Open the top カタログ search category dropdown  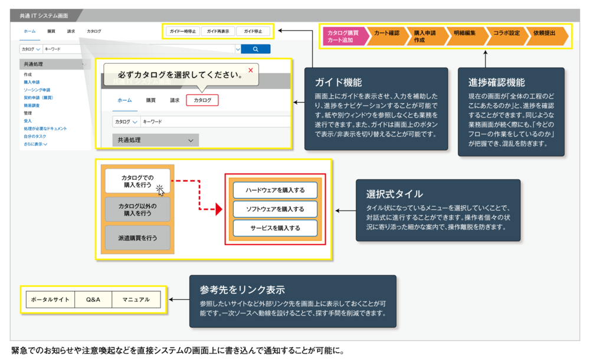pyautogui.click(x=30, y=49)
